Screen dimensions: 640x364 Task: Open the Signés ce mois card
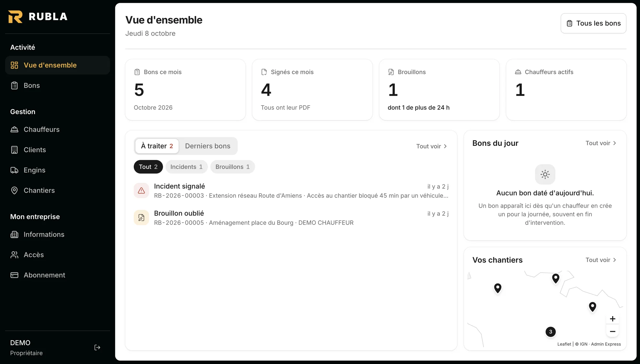pyautogui.click(x=312, y=90)
